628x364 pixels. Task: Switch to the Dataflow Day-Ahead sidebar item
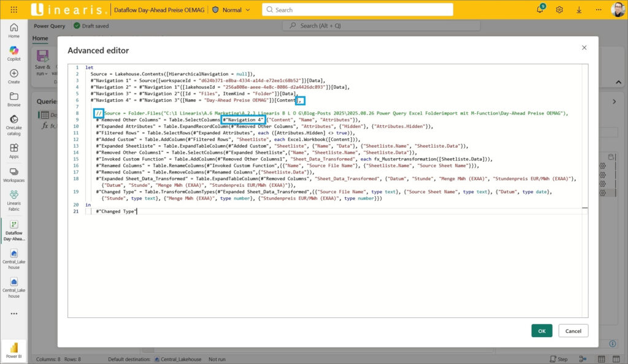coord(13,229)
